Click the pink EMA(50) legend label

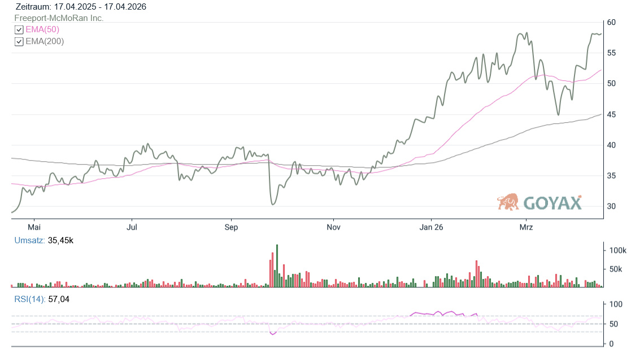(42, 29)
